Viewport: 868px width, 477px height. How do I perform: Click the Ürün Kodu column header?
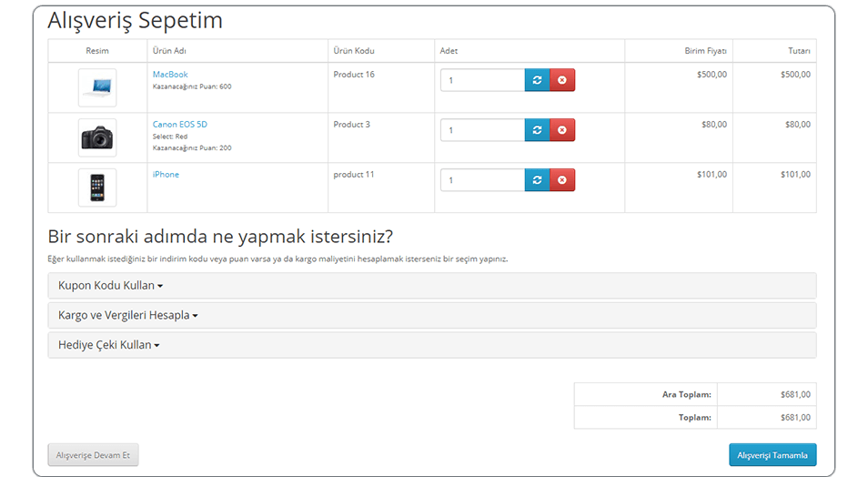[354, 50]
